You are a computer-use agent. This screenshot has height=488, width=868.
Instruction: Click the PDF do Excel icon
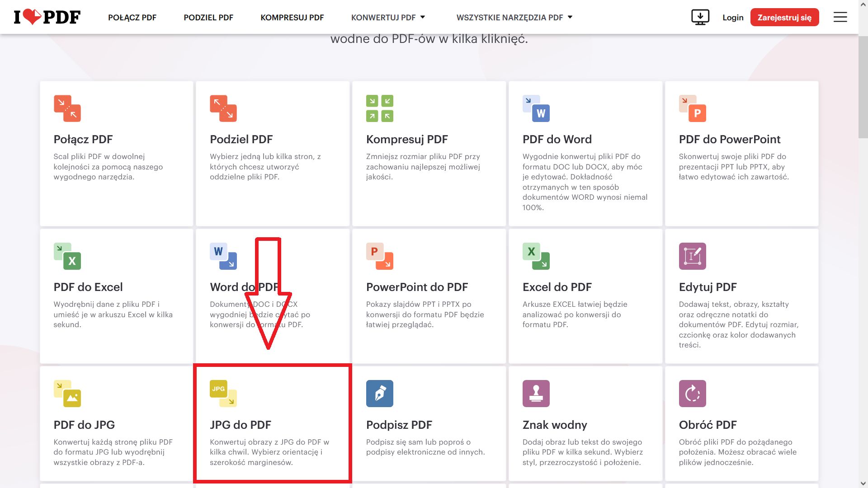click(x=67, y=256)
